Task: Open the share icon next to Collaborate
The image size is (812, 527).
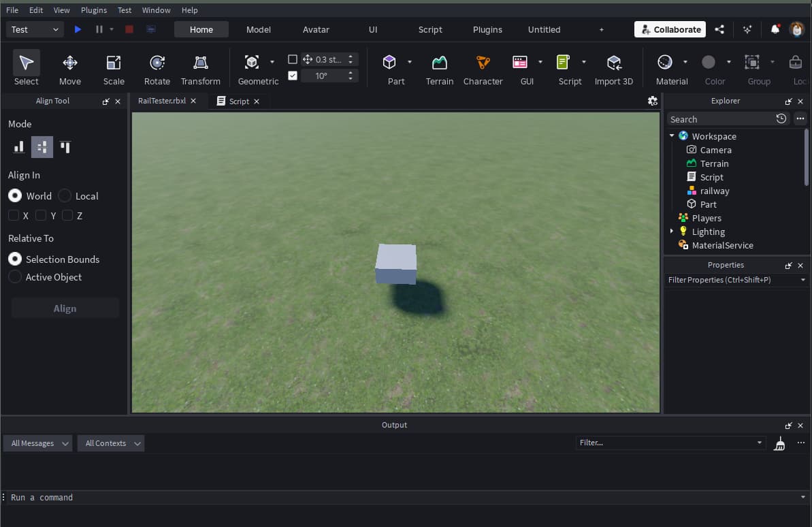Action: click(719, 29)
